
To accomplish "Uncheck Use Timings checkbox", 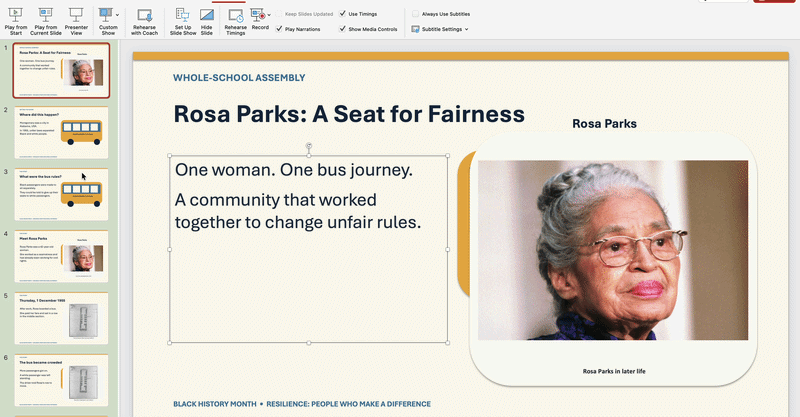I will pyautogui.click(x=342, y=14).
